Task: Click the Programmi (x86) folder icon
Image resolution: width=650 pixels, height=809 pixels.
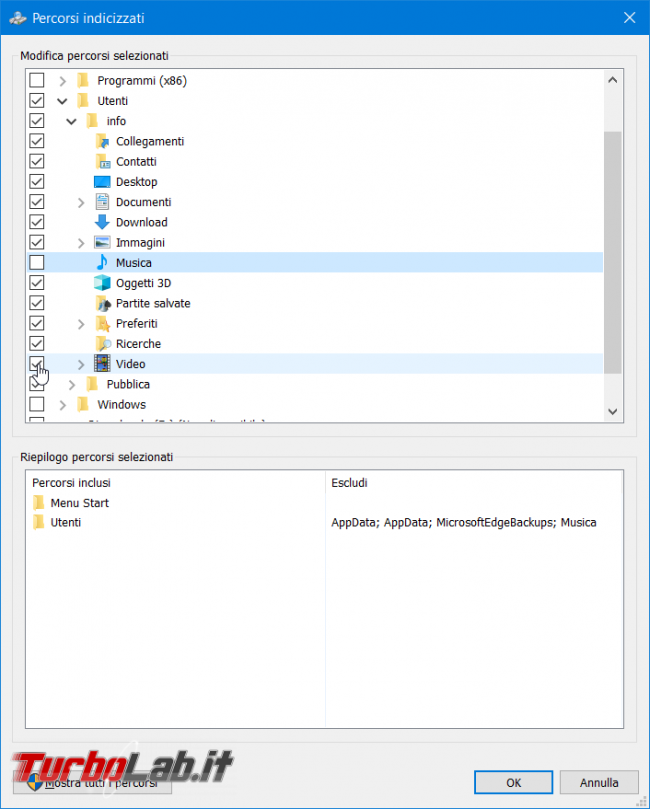Action: (x=83, y=80)
